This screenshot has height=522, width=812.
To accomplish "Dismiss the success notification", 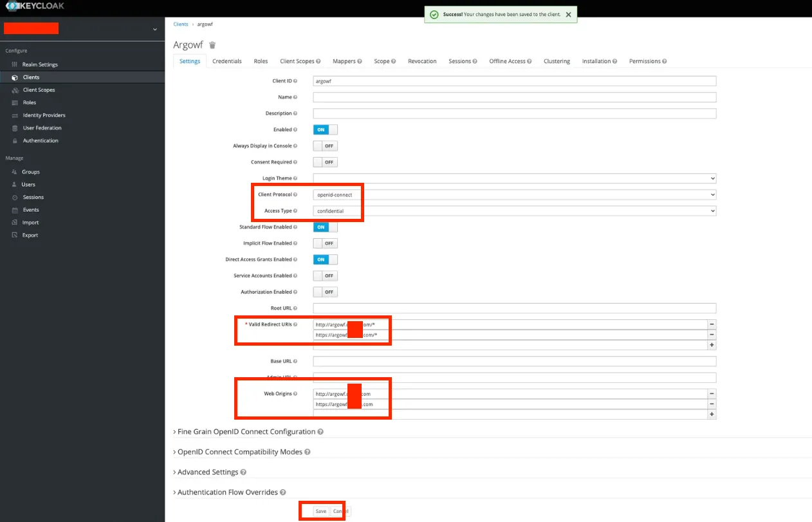I will pyautogui.click(x=568, y=15).
